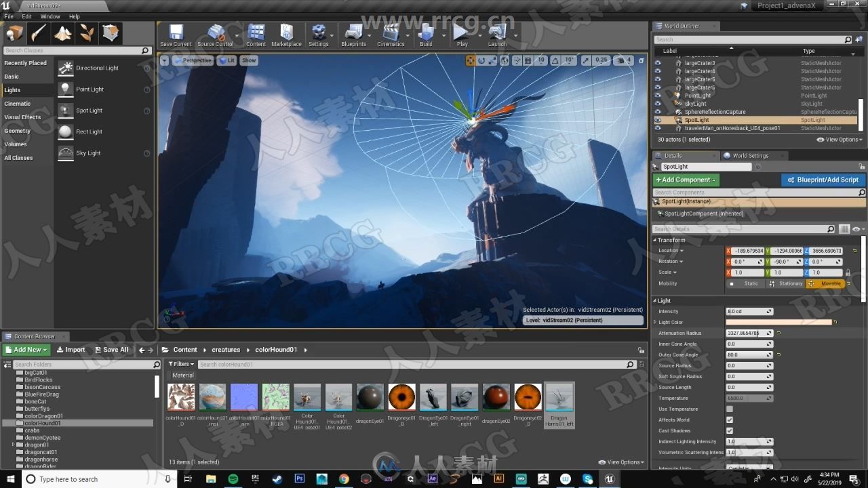The width and height of the screenshot is (868, 488).
Task: Expand the Light Color property
Action: pos(655,322)
